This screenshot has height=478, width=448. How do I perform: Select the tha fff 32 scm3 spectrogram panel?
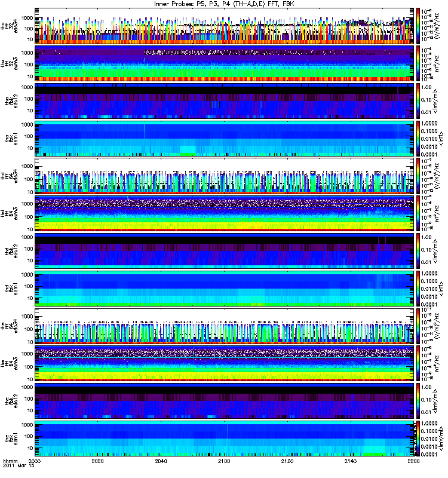(225, 63)
